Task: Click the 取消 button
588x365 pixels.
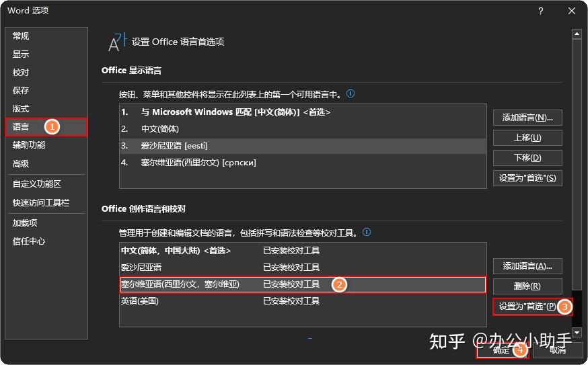Action: click(x=558, y=350)
